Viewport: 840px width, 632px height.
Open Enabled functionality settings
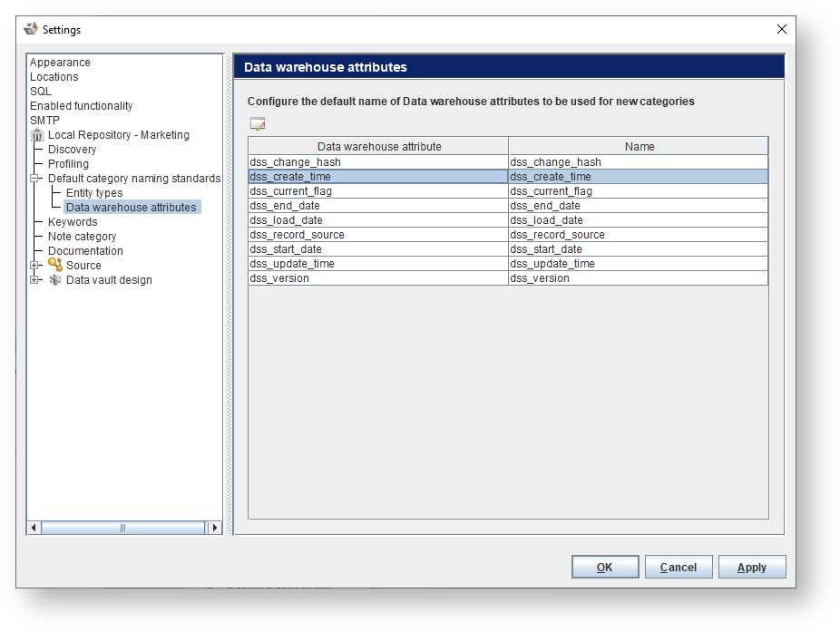[x=81, y=105]
